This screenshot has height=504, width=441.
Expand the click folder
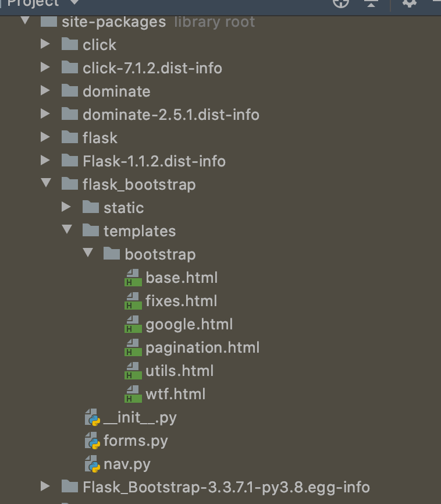coord(45,44)
